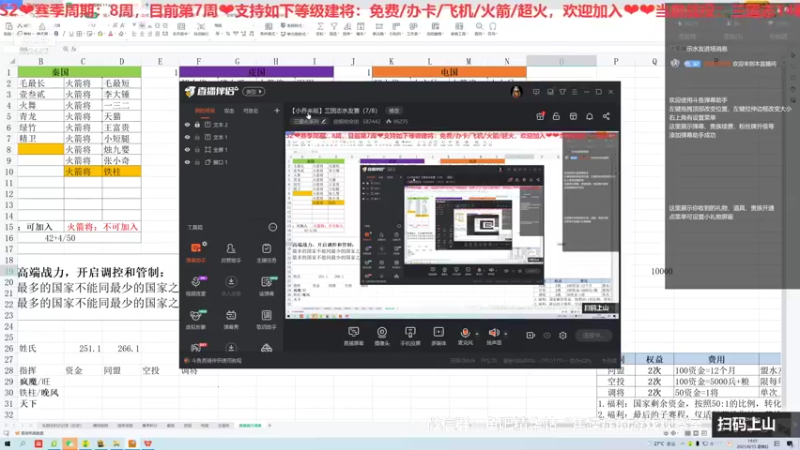
Task: Click the record video camera icon
Action: click(x=531, y=335)
